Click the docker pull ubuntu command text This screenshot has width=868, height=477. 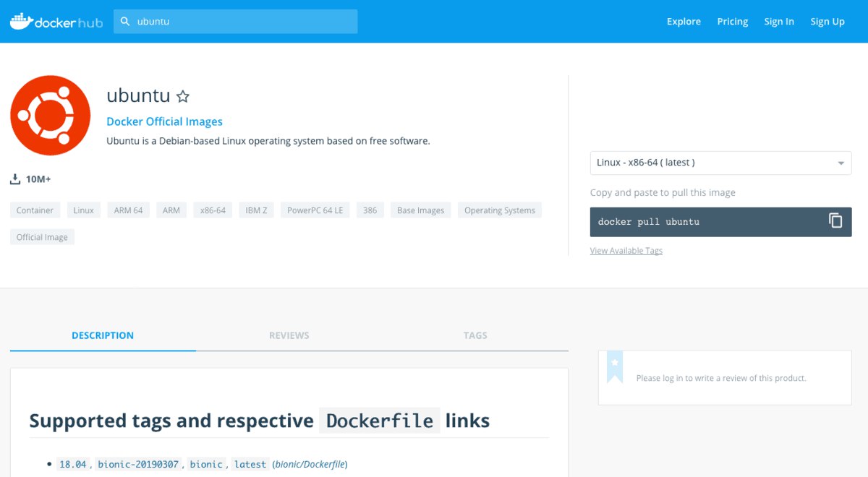point(649,222)
